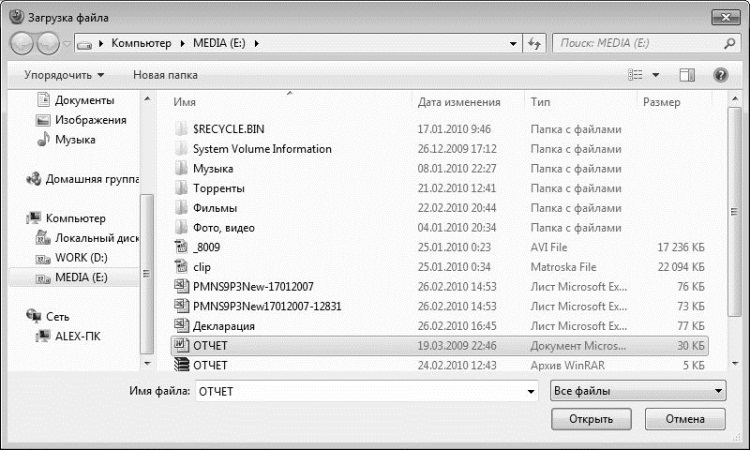Screen dimensions: 750x450
Task: Click the Открыть button
Action: (591, 419)
